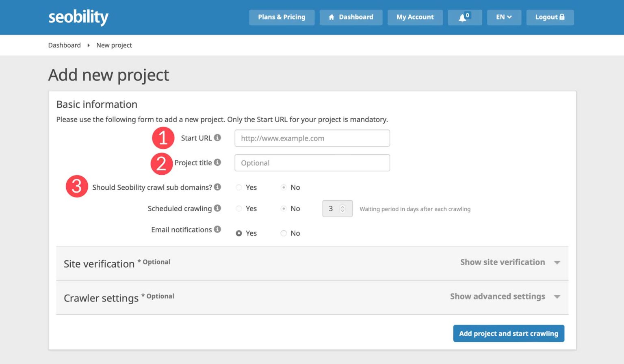Click Add project and start crawling
The image size is (624, 364).
[x=508, y=334]
